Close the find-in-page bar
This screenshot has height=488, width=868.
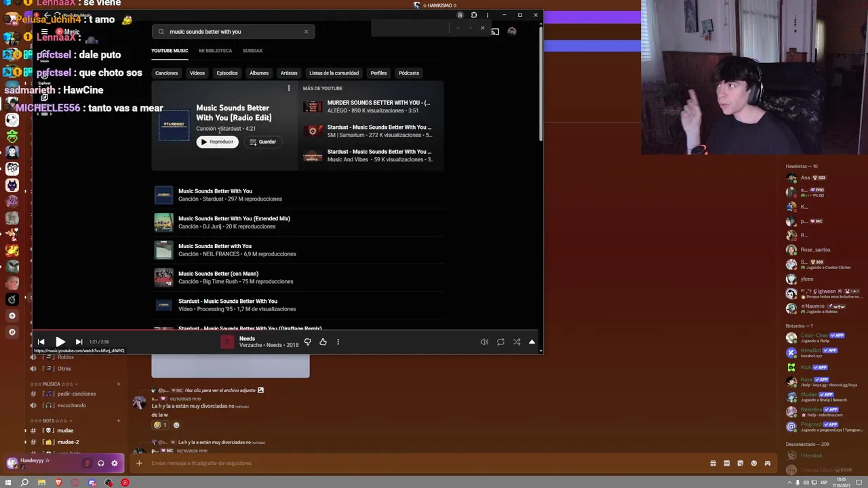pos(482,28)
